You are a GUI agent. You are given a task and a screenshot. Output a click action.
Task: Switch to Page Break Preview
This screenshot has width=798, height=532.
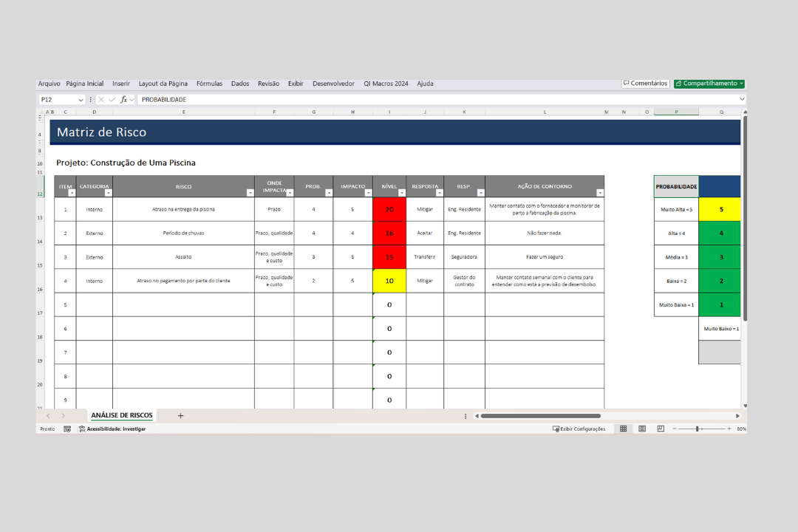pos(661,429)
